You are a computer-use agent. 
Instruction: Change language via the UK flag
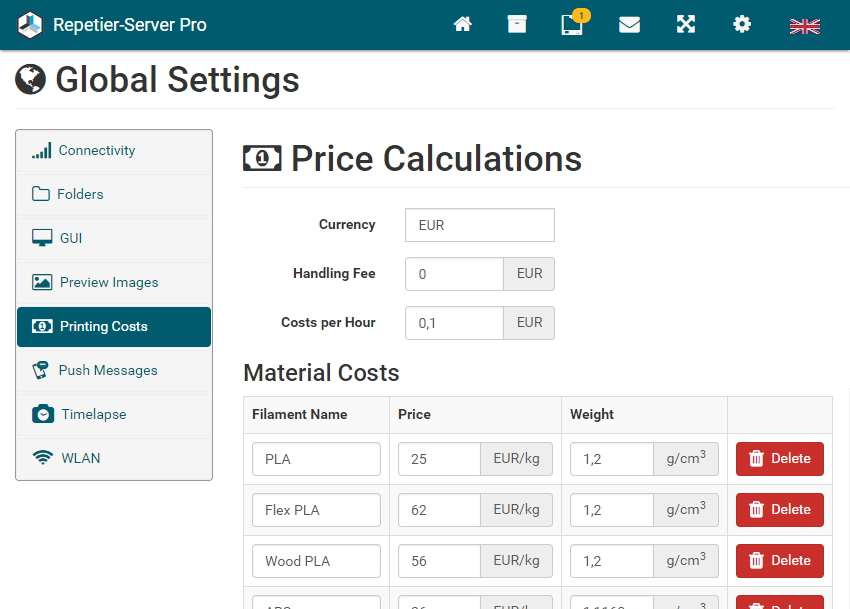pos(805,26)
